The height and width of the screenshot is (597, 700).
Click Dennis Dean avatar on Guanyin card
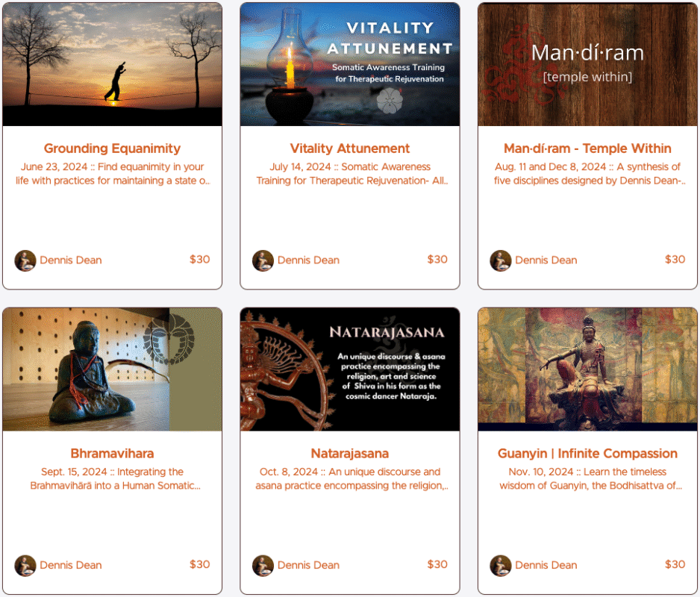501,566
